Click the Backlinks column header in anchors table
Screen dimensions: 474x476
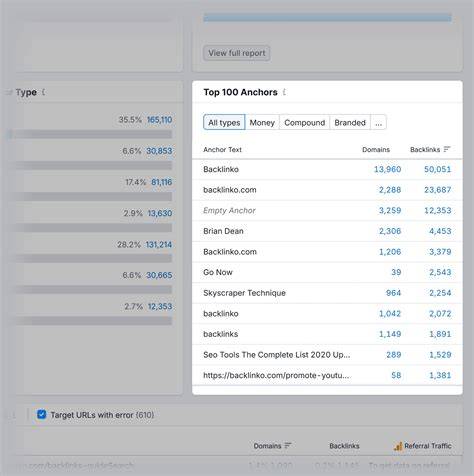pos(425,150)
